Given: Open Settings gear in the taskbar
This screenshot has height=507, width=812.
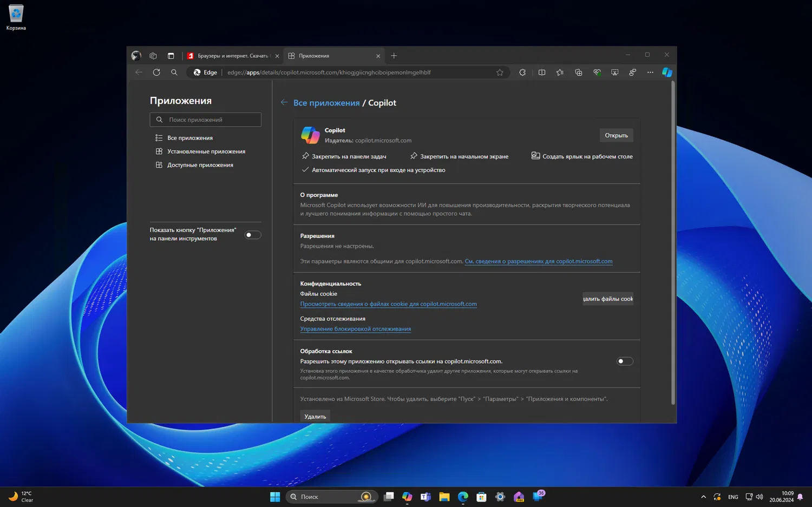Looking at the screenshot, I should [x=500, y=497].
